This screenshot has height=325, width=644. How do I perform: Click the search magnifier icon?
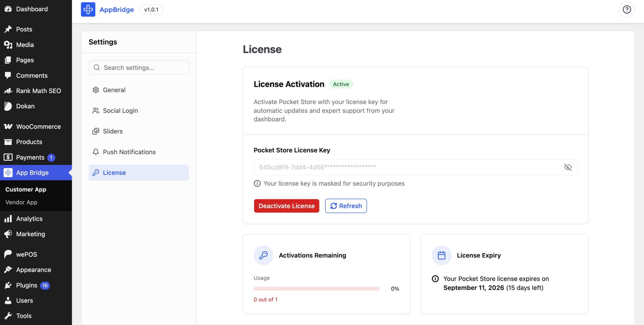pyautogui.click(x=97, y=67)
